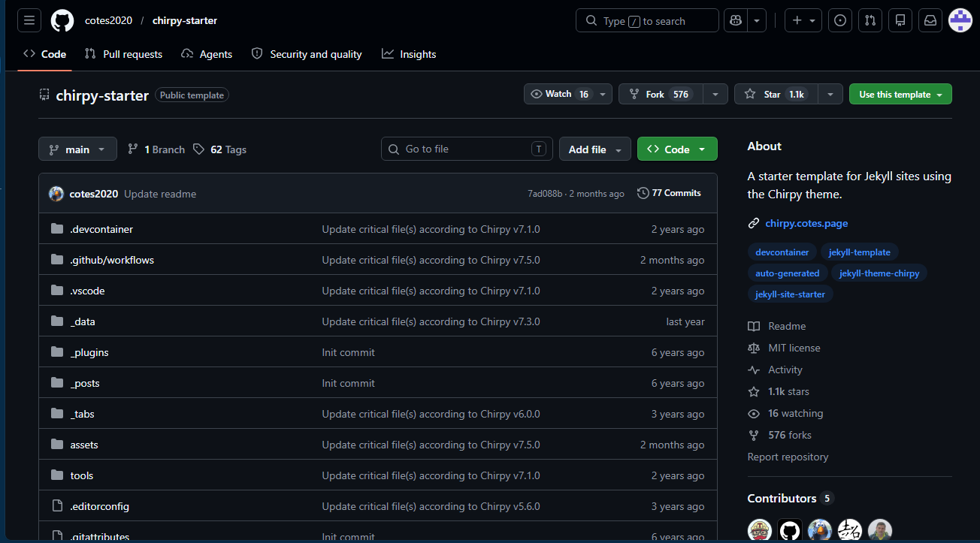The width and height of the screenshot is (980, 543).
Task: Watch the repository for notifications
Action: (x=568, y=94)
